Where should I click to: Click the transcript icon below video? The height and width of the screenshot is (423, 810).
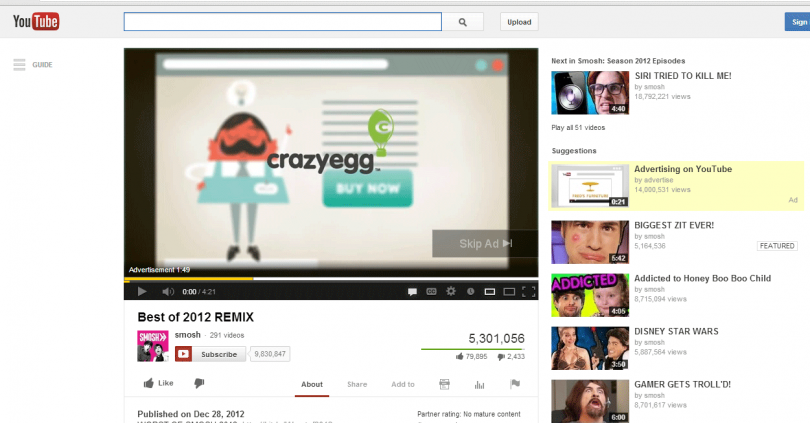[x=444, y=384]
